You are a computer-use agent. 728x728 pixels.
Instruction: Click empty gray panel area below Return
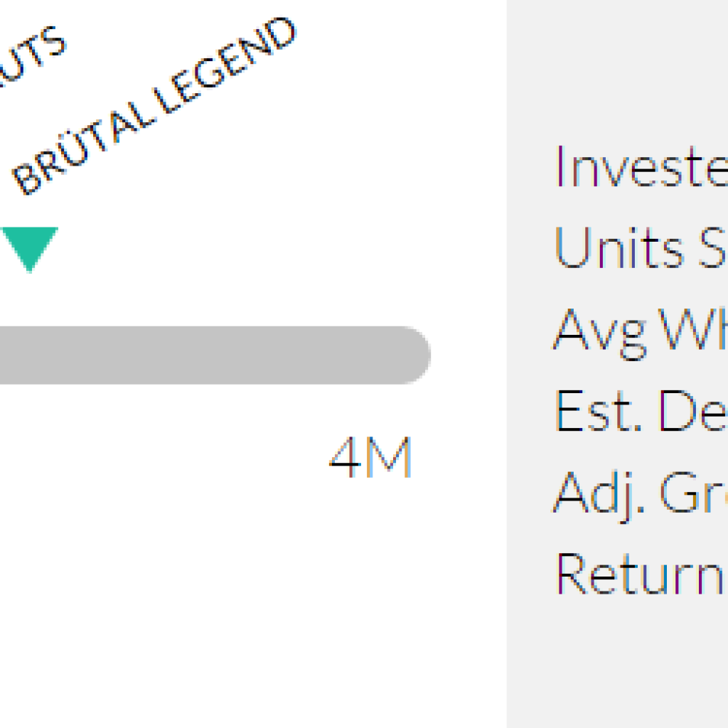617,661
